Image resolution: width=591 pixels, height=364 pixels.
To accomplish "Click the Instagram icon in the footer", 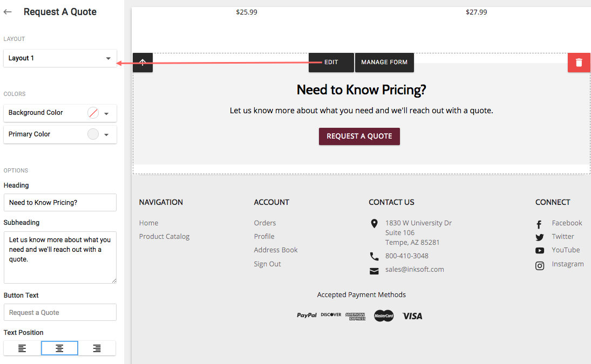I will tap(539, 265).
